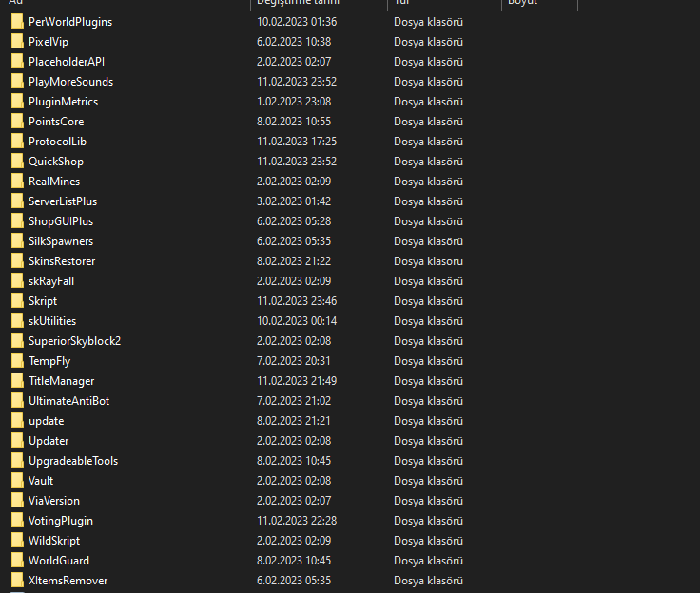Click the PixelVip folder icon
This screenshot has width=700, height=593.
click(17, 42)
